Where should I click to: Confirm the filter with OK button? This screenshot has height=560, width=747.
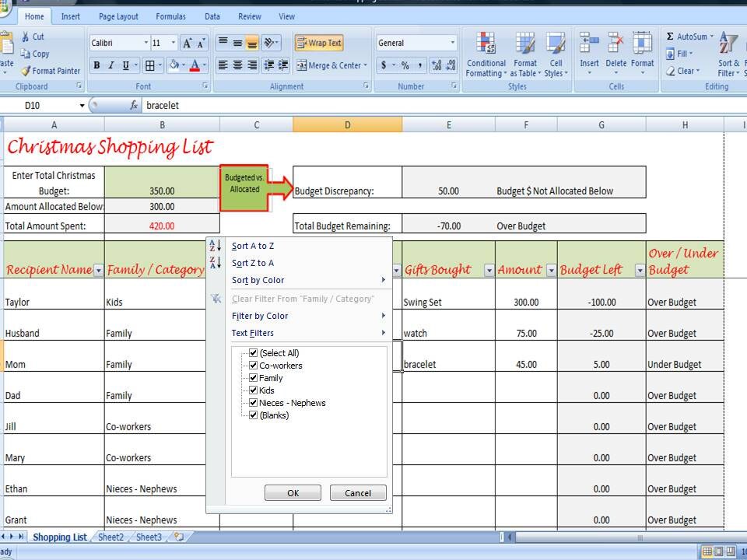293,493
